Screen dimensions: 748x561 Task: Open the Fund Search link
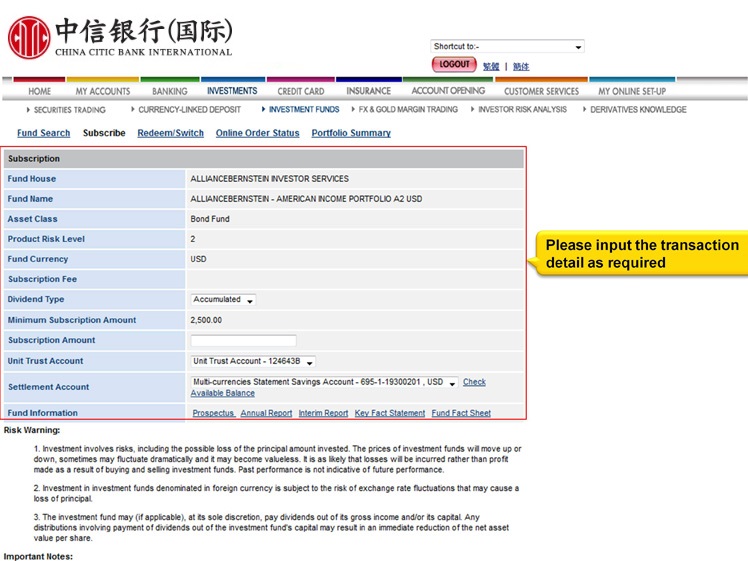(43, 133)
